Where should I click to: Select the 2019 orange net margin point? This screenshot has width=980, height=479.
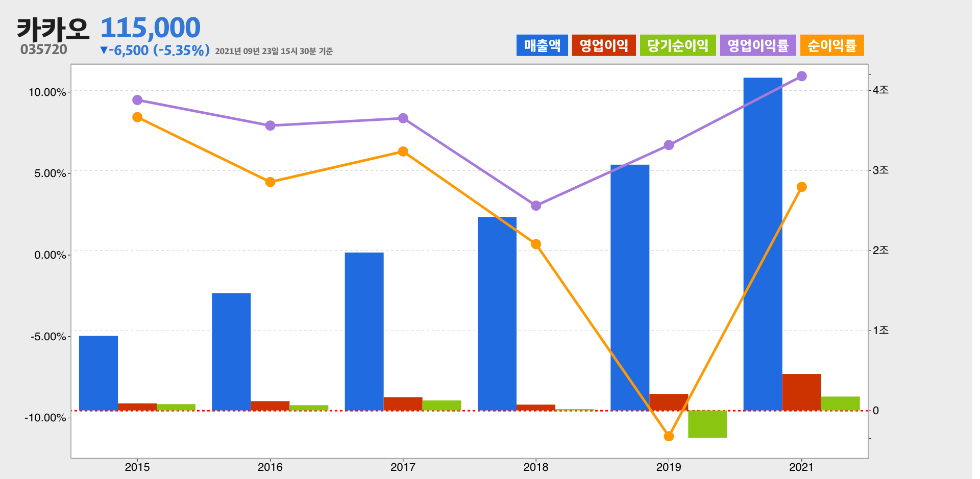pos(669,436)
